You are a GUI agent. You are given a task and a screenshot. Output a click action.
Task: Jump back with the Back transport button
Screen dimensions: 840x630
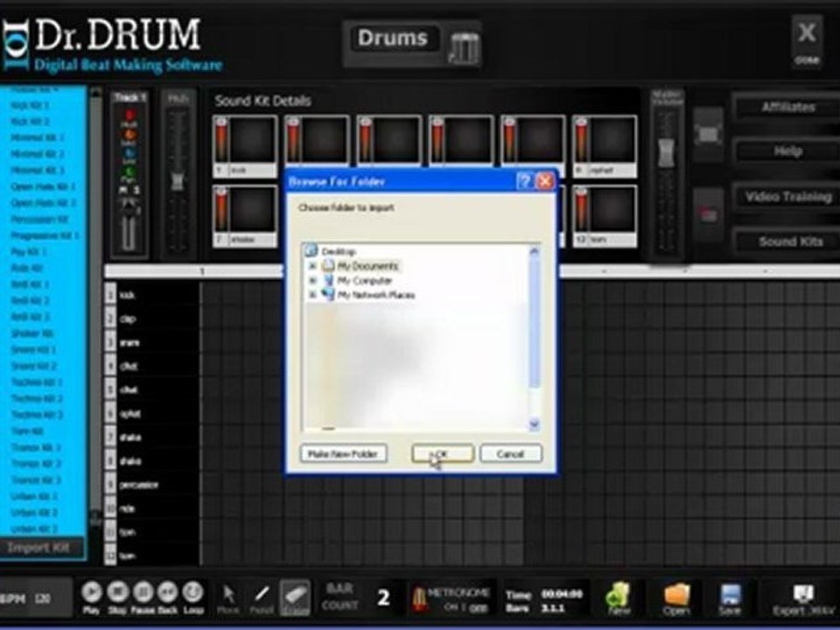point(168,592)
